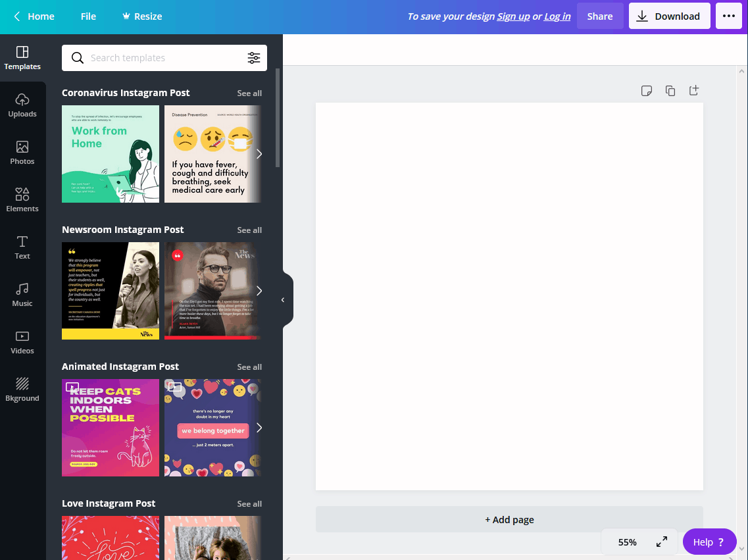Open the Bkground sidebar tab
The width and height of the screenshot is (748, 560).
[x=22, y=389]
